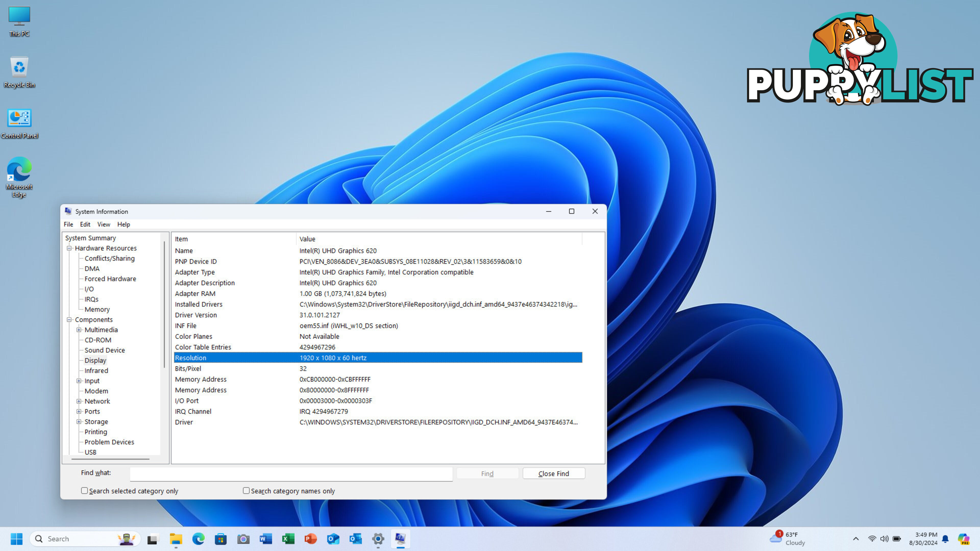980x551 pixels.
Task: Select the Driver Version row
Action: (378, 315)
